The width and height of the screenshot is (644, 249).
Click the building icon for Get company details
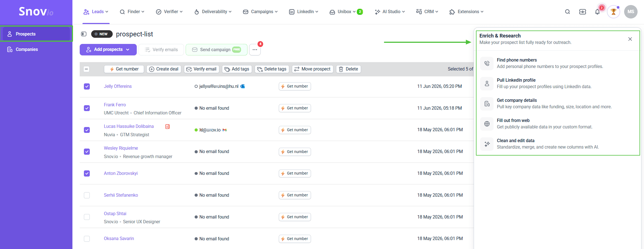click(487, 104)
